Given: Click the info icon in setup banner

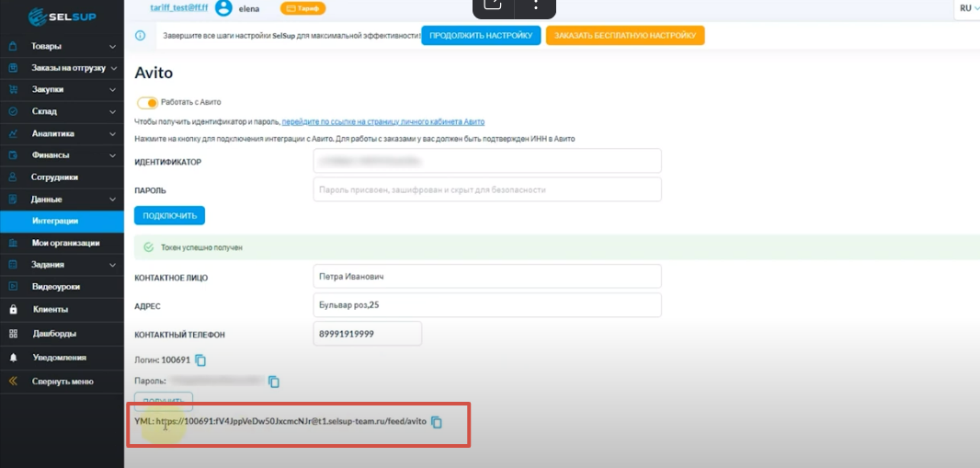Looking at the screenshot, I should [x=141, y=36].
